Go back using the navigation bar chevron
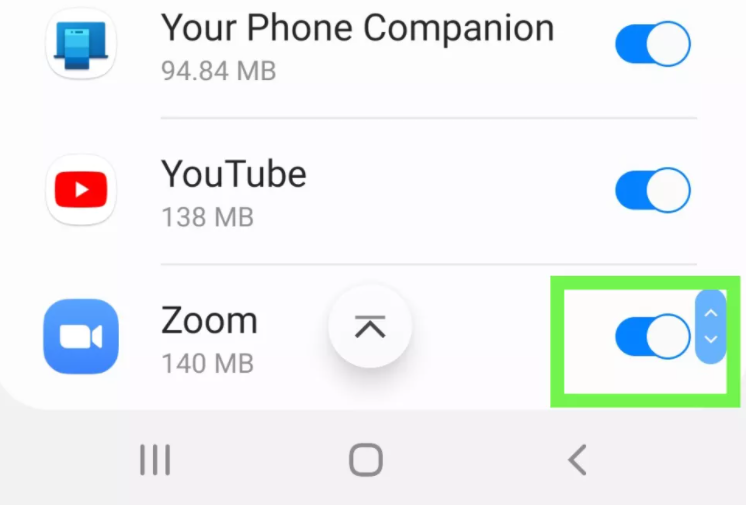Image resolution: width=751 pixels, height=505 pixels. (577, 460)
